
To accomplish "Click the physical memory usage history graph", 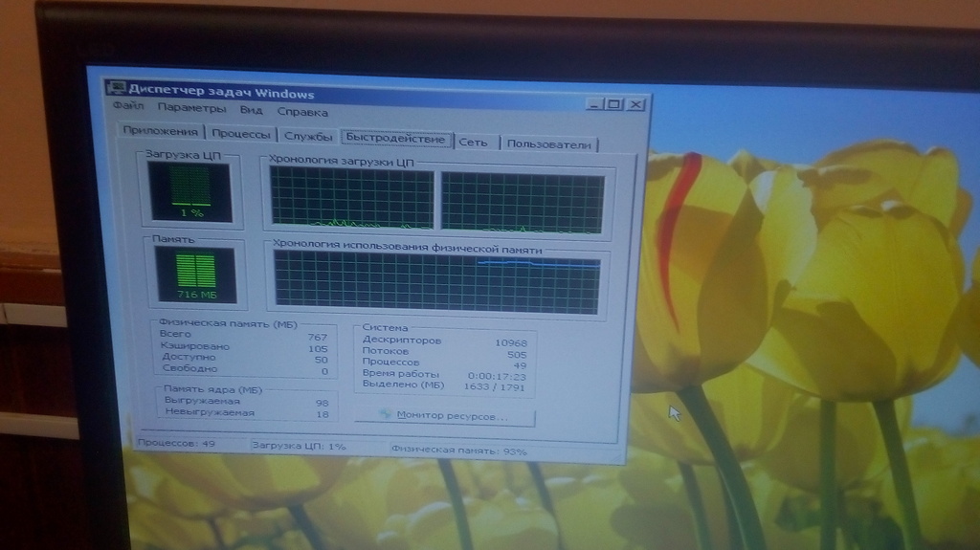I will (436, 283).
